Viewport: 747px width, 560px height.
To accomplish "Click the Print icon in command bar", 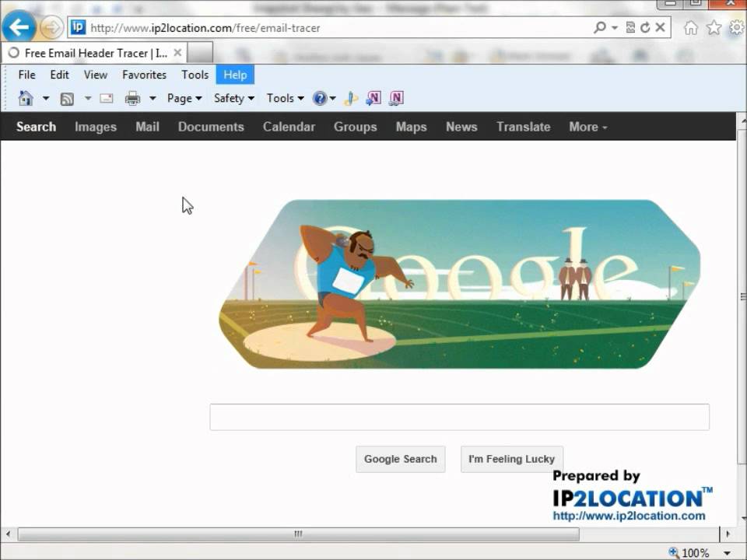I will click(132, 99).
